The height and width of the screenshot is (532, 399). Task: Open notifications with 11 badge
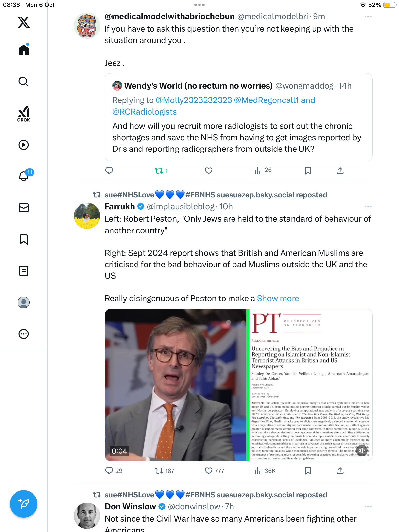coord(24,176)
